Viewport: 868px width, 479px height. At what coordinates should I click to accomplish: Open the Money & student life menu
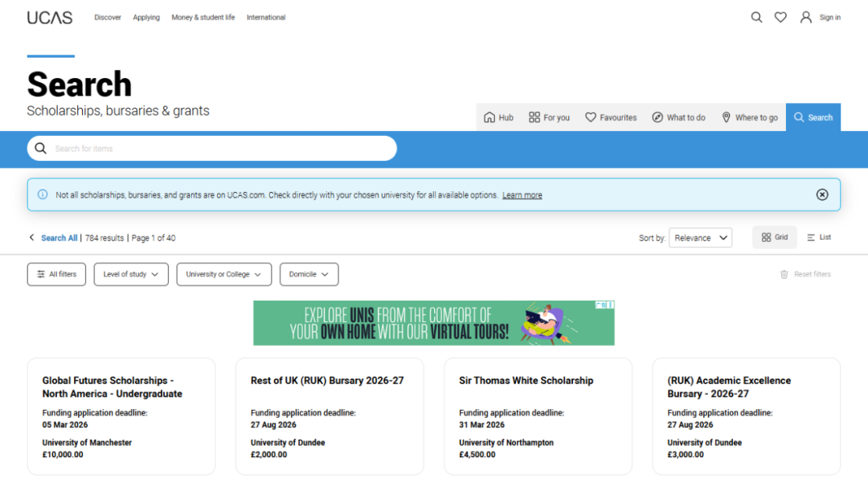point(203,18)
